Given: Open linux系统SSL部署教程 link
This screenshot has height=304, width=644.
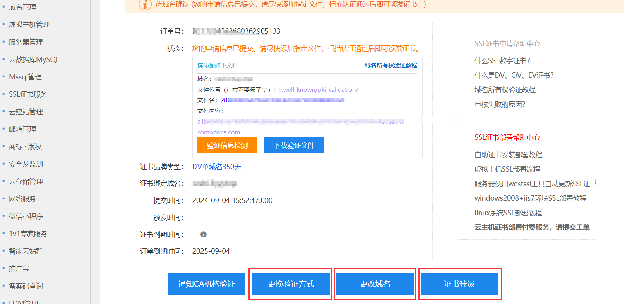Looking at the screenshot, I should pyautogui.click(x=508, y=213).
